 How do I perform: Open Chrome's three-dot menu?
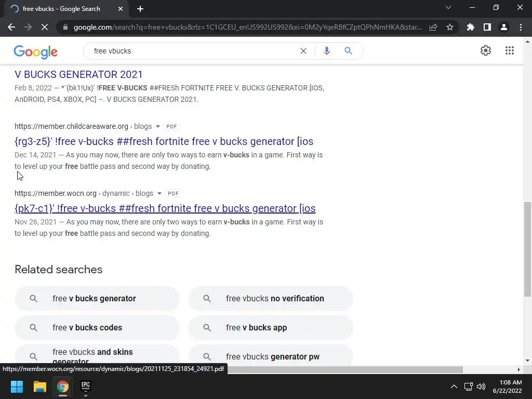(x=521, y=27)
